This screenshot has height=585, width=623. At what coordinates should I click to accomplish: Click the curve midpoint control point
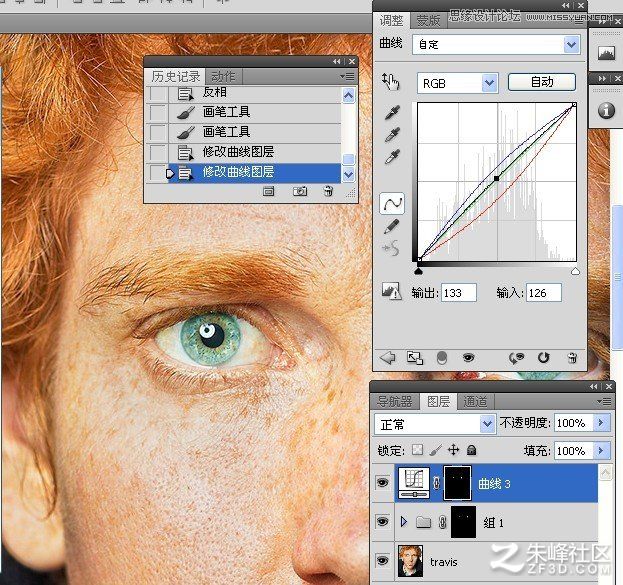coord(497,178)
